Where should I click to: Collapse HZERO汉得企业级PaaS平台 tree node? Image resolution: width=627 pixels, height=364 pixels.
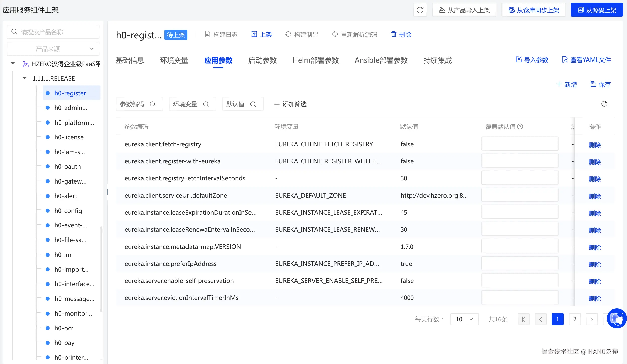coord(13,64)
